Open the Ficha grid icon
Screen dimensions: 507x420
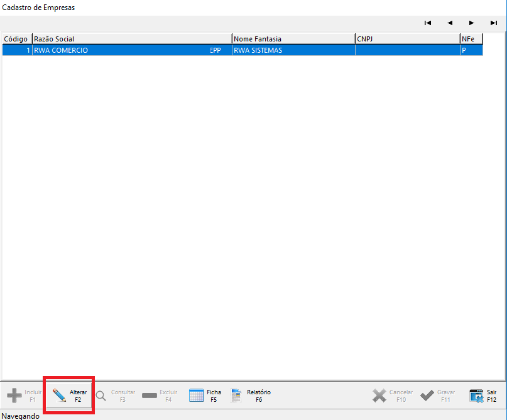click(x=196, y=396)
